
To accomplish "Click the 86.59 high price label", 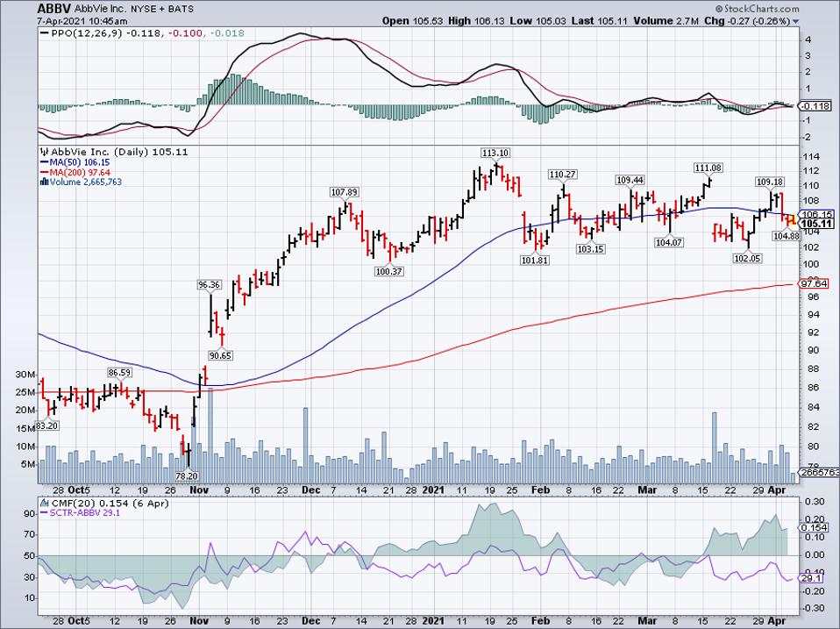I will pos(119,373).
